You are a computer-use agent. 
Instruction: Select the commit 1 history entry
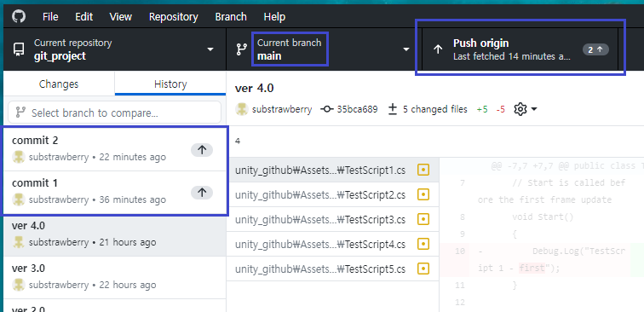pyautogui.click(x=115, y=193)
